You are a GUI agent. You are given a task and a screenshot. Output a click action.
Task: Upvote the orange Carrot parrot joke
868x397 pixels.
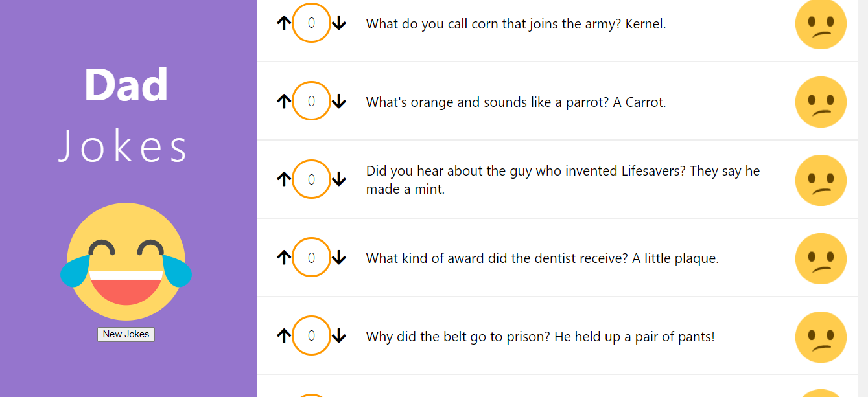point(283,102)
